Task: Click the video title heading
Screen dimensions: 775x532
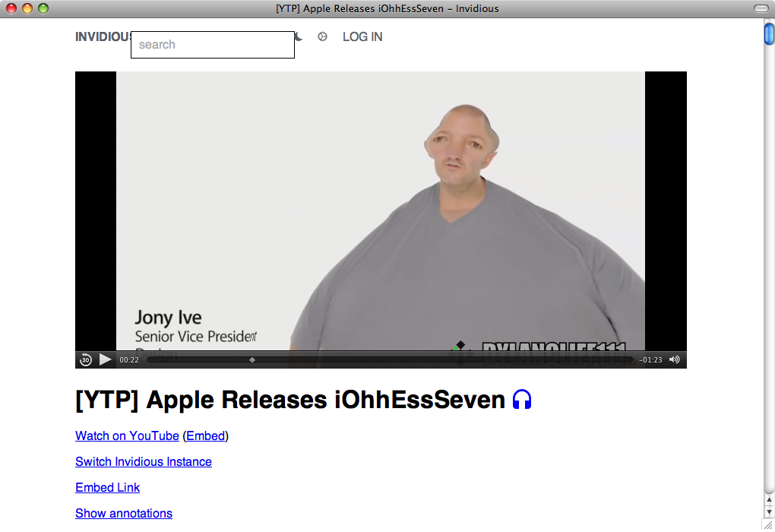Action: point(290,400)
